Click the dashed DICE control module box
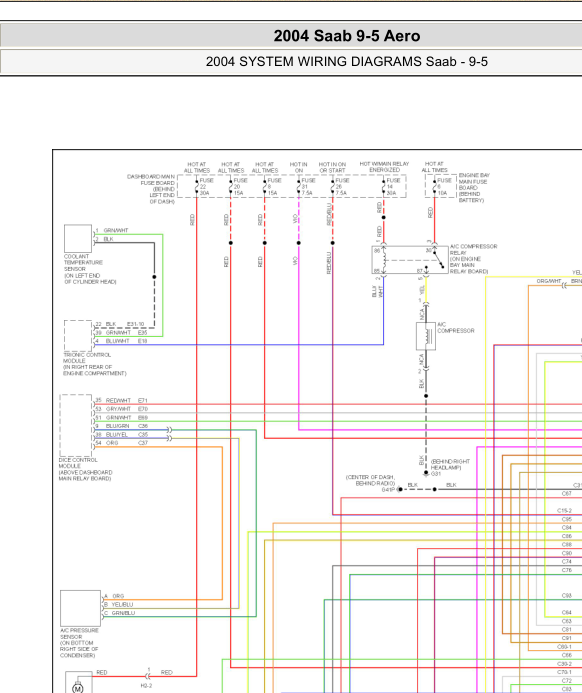 pos(76,425)
